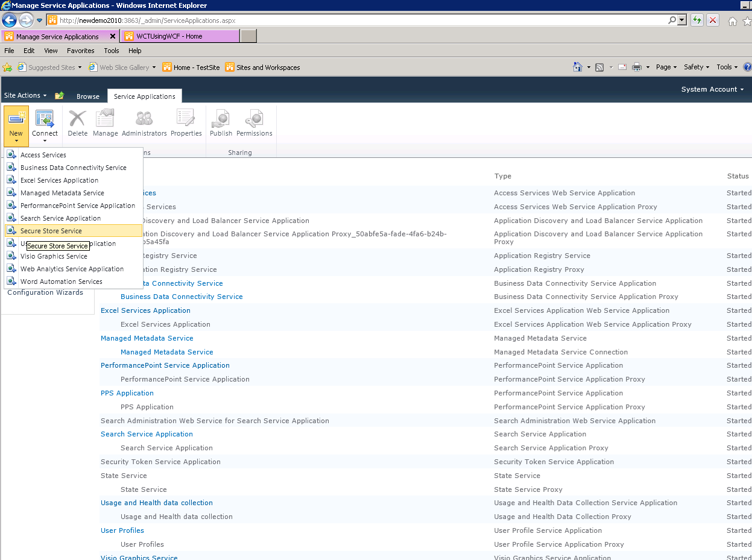
Task: Open the Page dropdown menu
Action: [666, 67]
